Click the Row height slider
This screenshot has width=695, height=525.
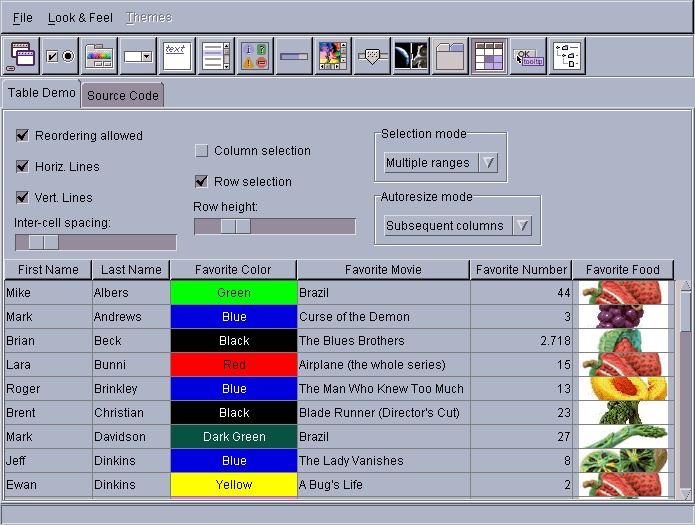click(x=275, y=226)
